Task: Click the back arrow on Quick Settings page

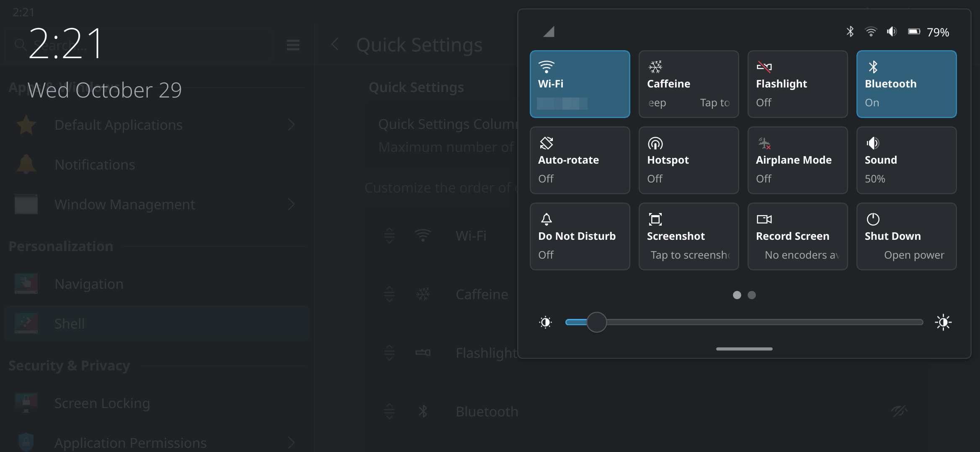Action: (x=335, y=44)
